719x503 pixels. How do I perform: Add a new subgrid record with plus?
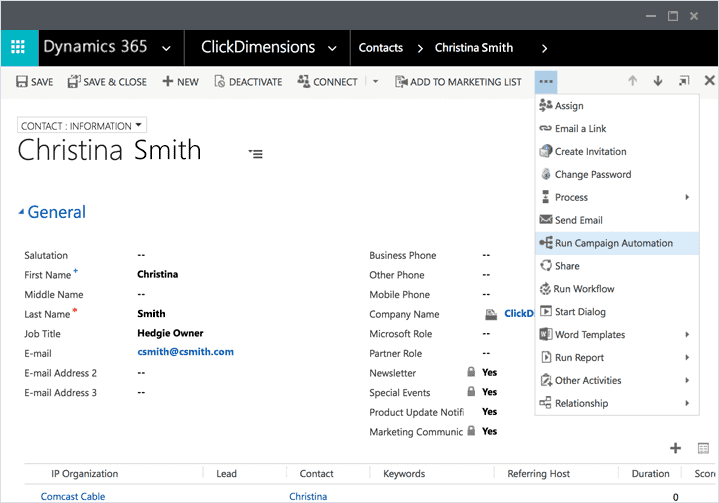[675, 448]
